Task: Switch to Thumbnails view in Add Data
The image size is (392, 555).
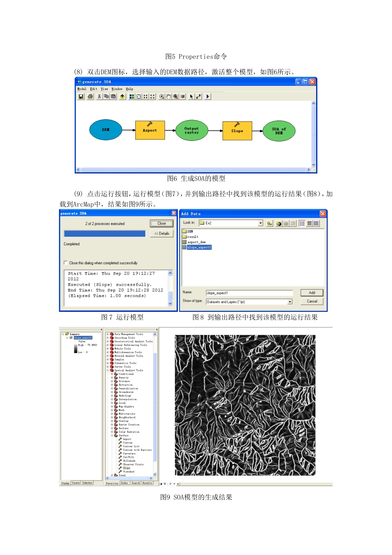Action: [x=316, y=223]
